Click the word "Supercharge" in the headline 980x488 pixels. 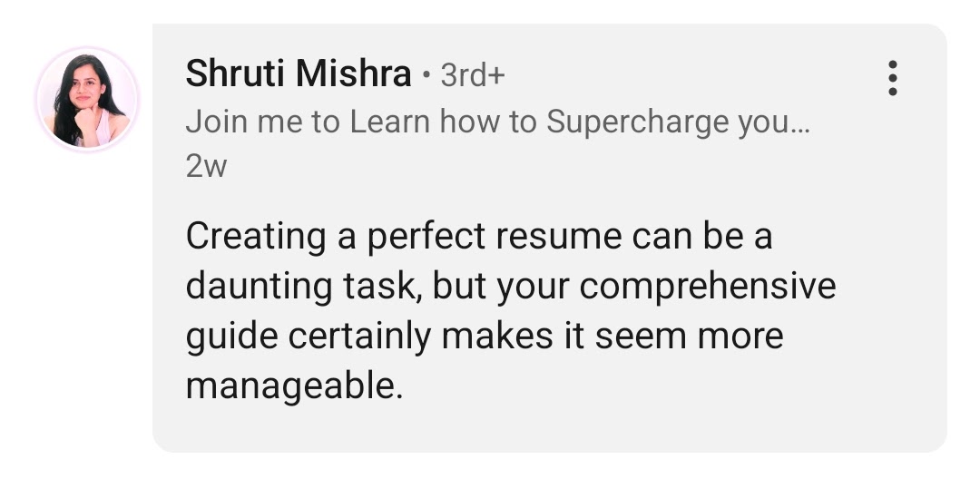click(638, 122)
